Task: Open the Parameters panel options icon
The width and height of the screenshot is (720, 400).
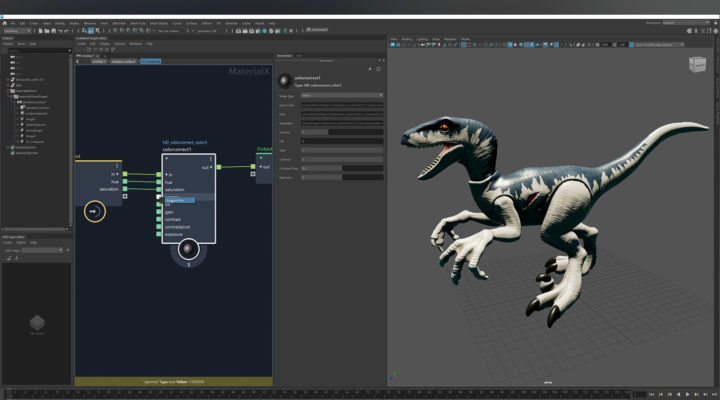Action: (378, 69)
